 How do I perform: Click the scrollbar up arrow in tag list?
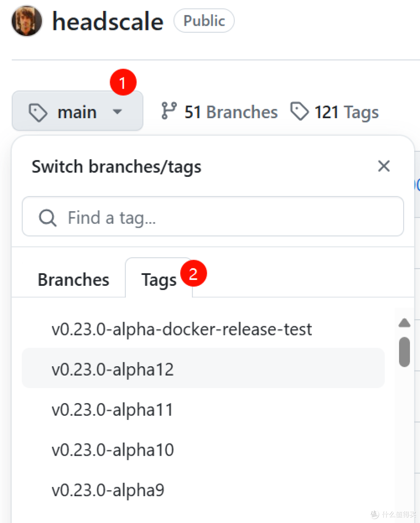pos(404,322)
